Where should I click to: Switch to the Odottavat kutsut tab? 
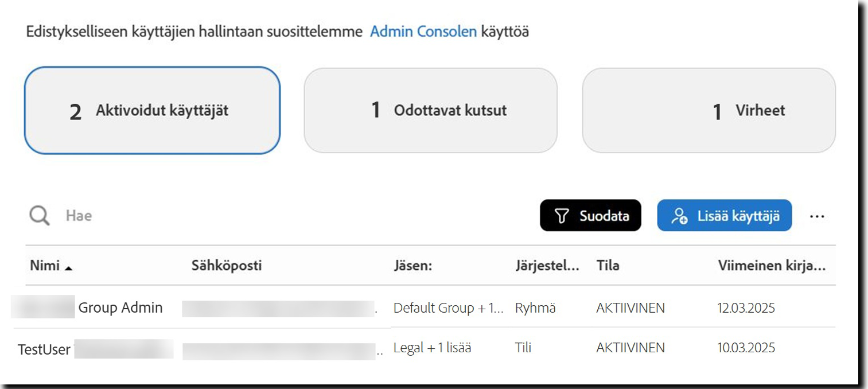pyautogui.click(x=430, y=111)
